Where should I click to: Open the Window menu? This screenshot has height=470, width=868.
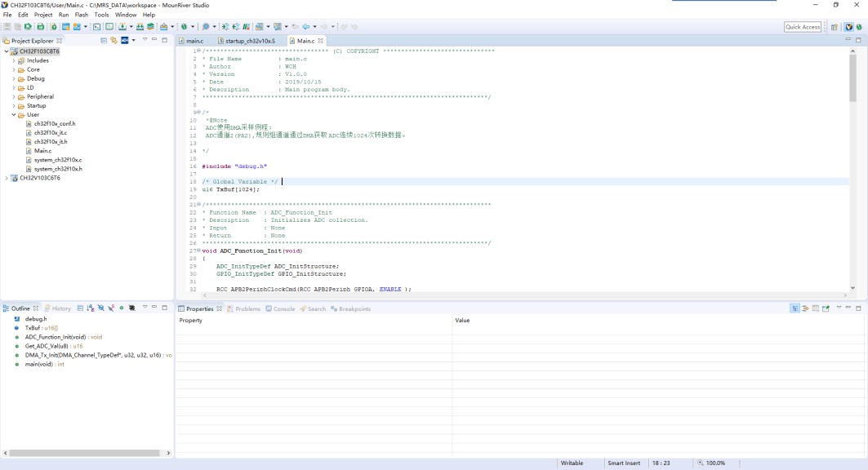126,15
